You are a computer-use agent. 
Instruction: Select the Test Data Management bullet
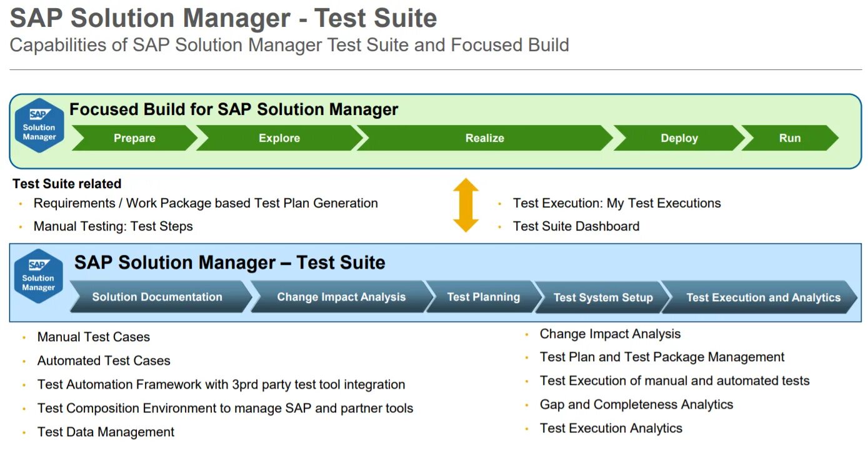[106, 432]
